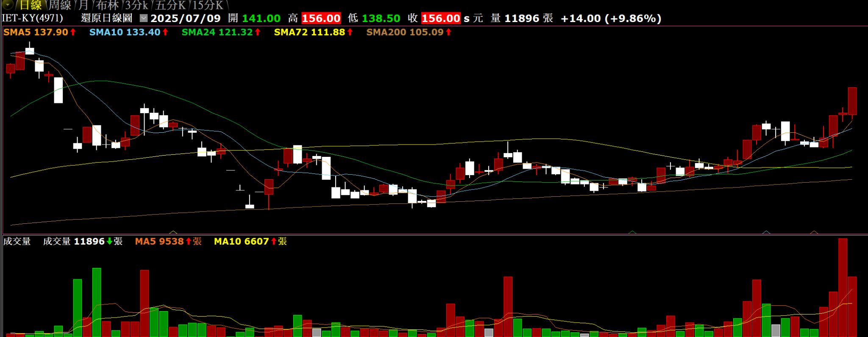Screen dimensions: 868x337
Task: Click the MA5 9538 volume average label
Action: pyautogui.click(x=167, y=242)
